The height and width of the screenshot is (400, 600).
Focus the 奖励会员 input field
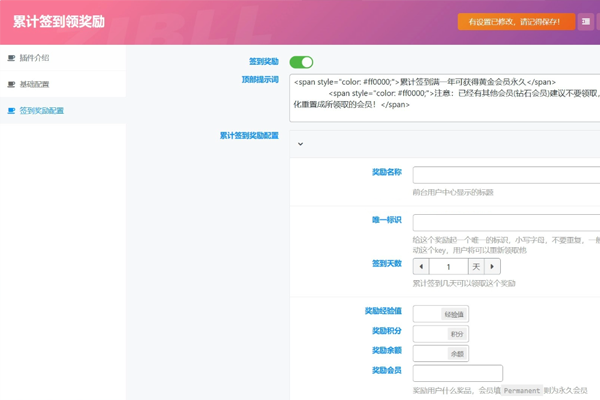457,373
